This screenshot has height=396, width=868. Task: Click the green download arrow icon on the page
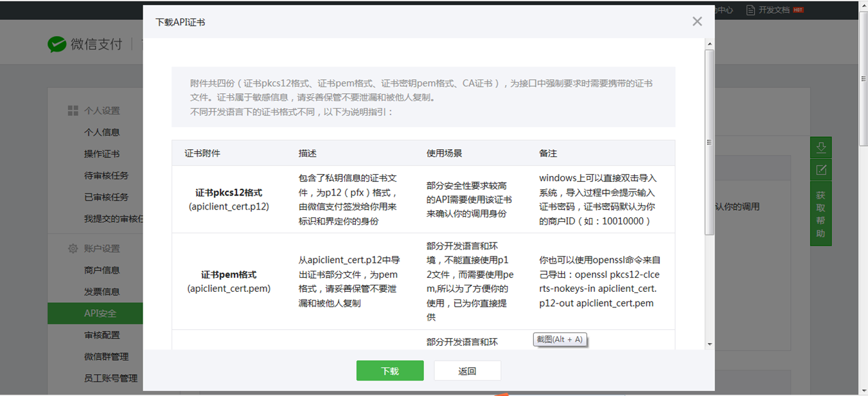tap(820, 147)
